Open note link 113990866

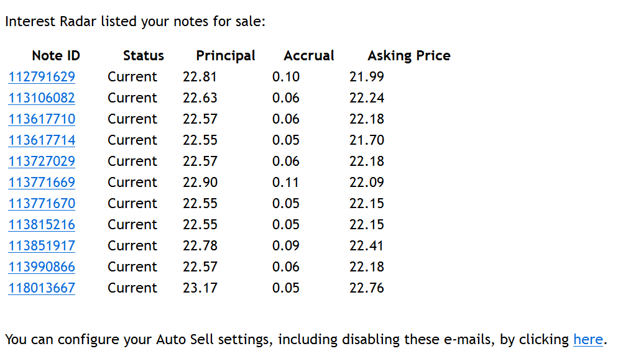pyautogui.click(x=42, y=266)
